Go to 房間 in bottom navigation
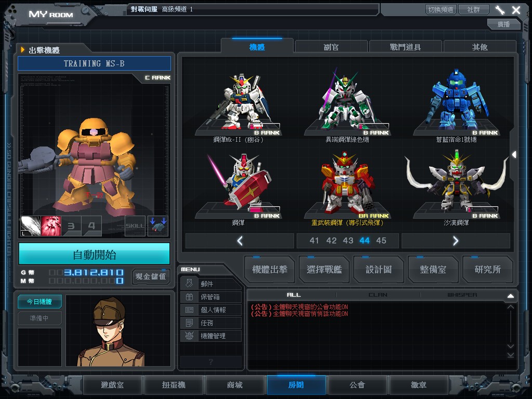 tap(296, 385)
